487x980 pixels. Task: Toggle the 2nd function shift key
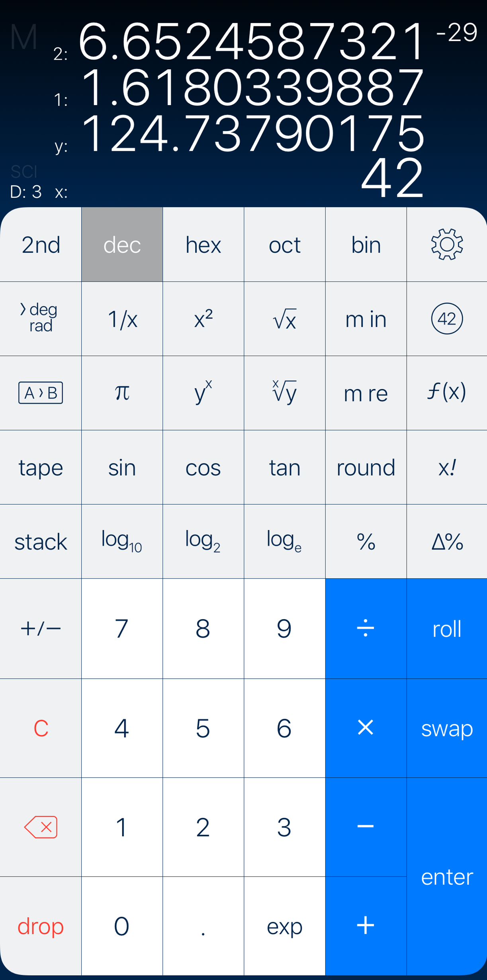41,244
